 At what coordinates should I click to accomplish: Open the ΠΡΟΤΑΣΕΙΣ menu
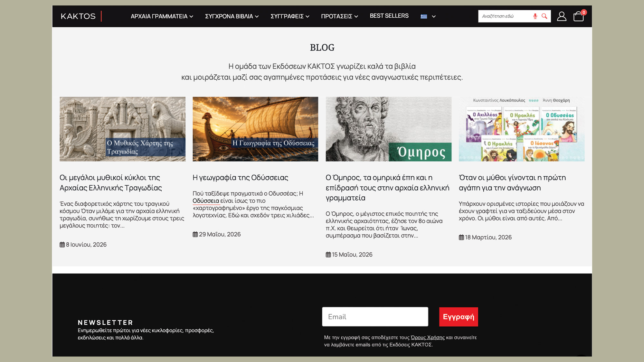pos(339,16)
